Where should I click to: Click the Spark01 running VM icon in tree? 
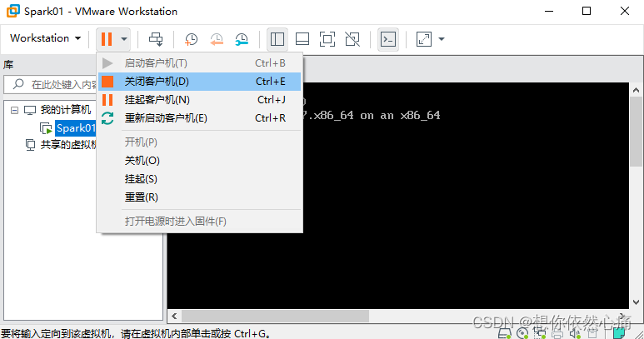click(x=46, y=128)
